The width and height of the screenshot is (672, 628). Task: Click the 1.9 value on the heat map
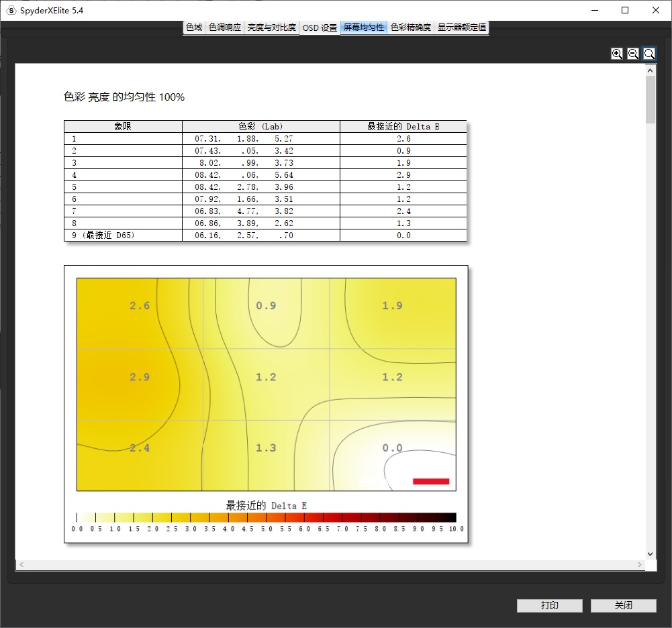(393, 306)
